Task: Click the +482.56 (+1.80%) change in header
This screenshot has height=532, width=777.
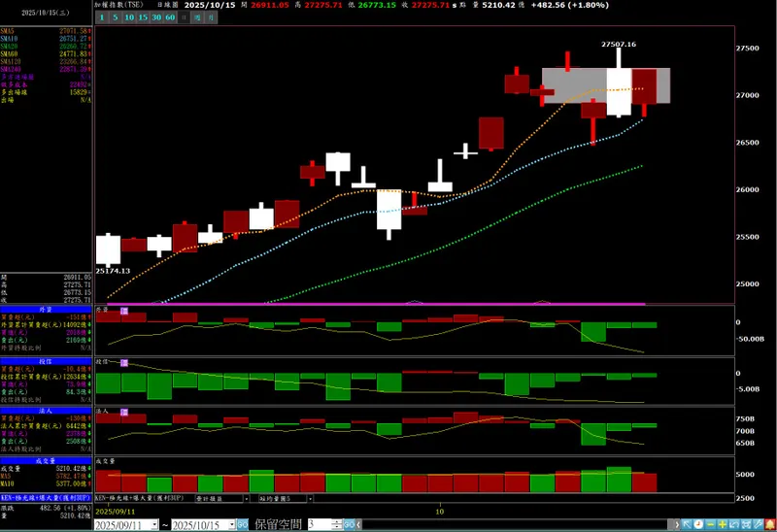Action: [x=569, y=5]
